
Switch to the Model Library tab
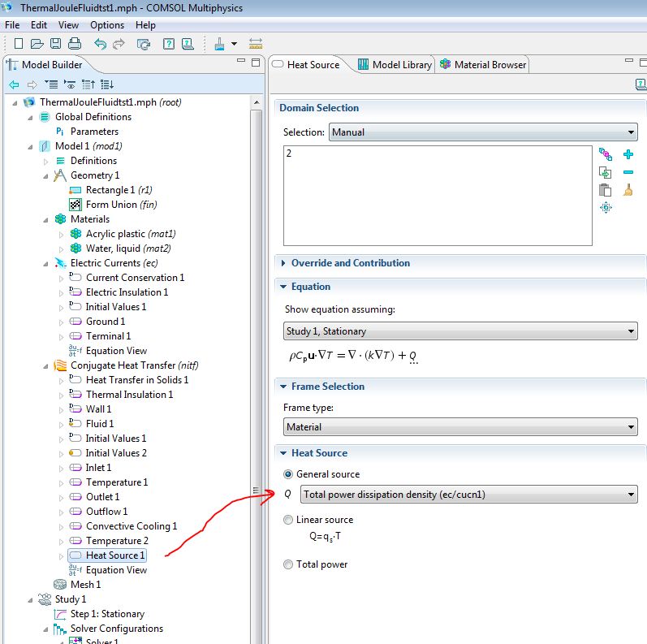(x=395, y=65)
